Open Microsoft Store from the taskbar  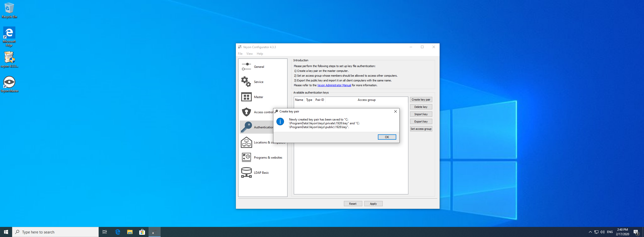(142, 232)
